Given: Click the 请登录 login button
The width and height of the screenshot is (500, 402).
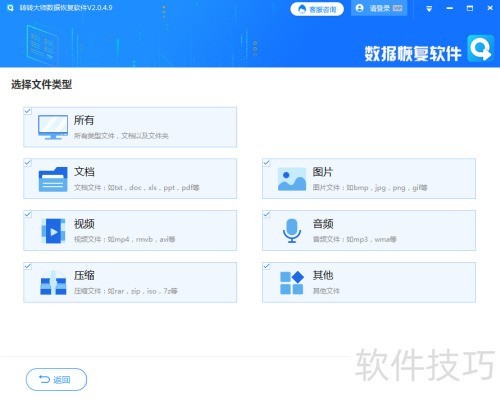Looking at the screenshot, I should pos(379,8).
